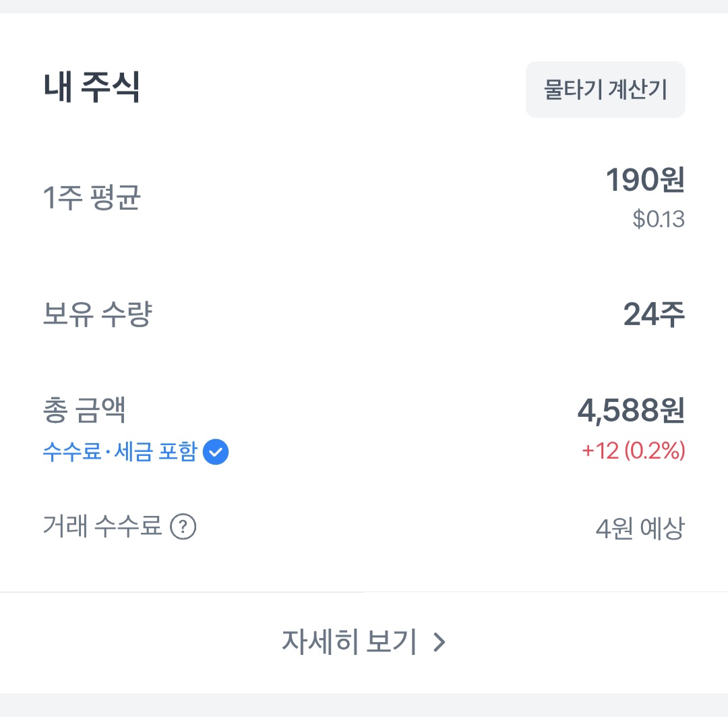Click the 4,588원 total amount
The height and width of the screenshot is (717, 728).
631,411
